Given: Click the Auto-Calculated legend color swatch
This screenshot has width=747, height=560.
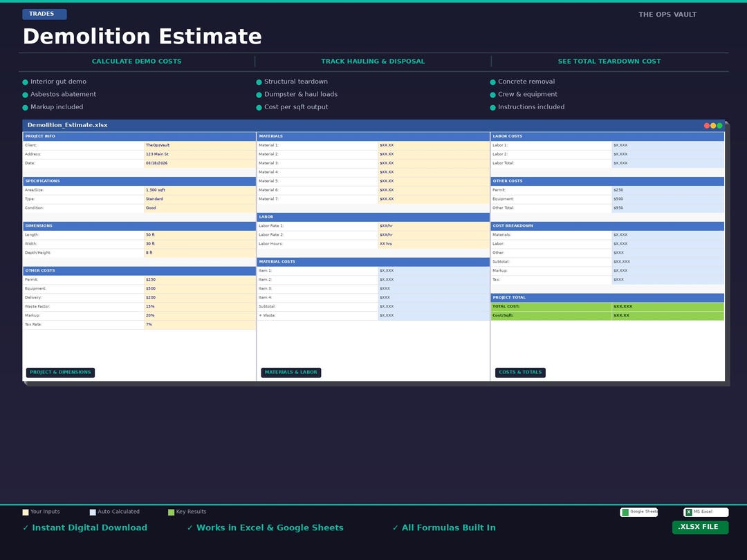Looking at the screenshot, I should [93, 512].
